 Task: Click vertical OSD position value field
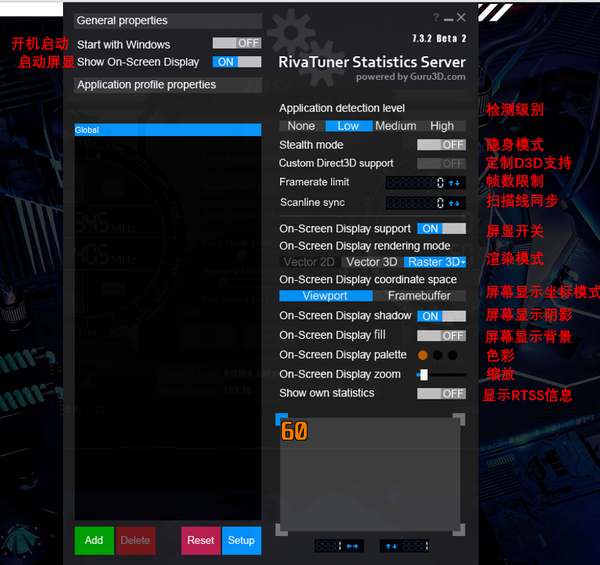(x=415, y=546)
